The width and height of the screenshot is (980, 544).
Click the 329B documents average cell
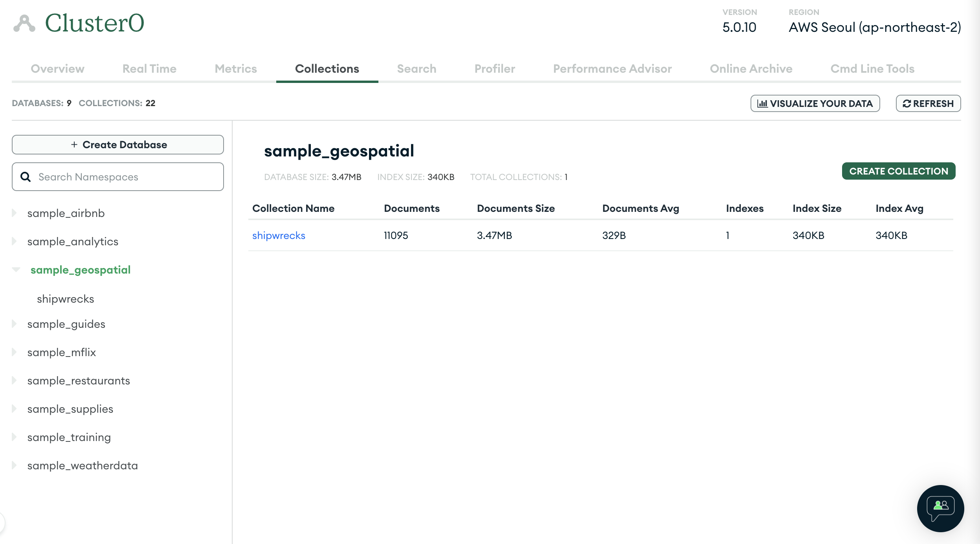614,235
